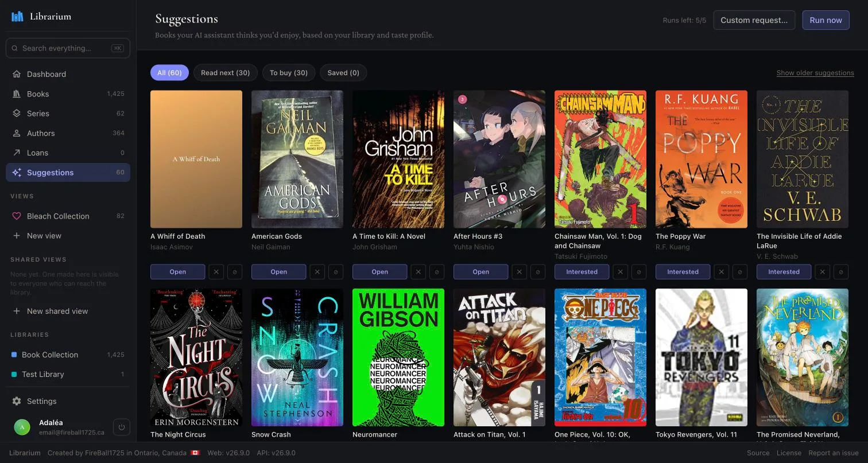Click the After Hours #3 cover
Screen dimensions: 868x463
[499, 159]
